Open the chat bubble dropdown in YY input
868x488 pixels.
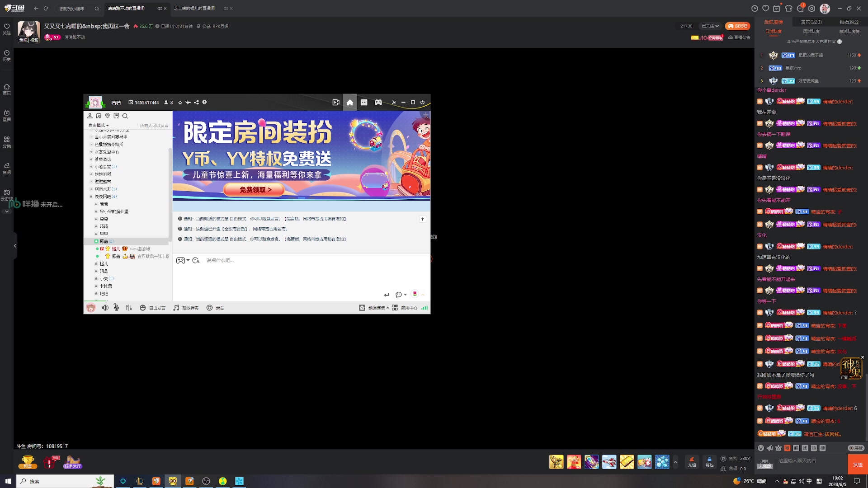tap(401, 295)
